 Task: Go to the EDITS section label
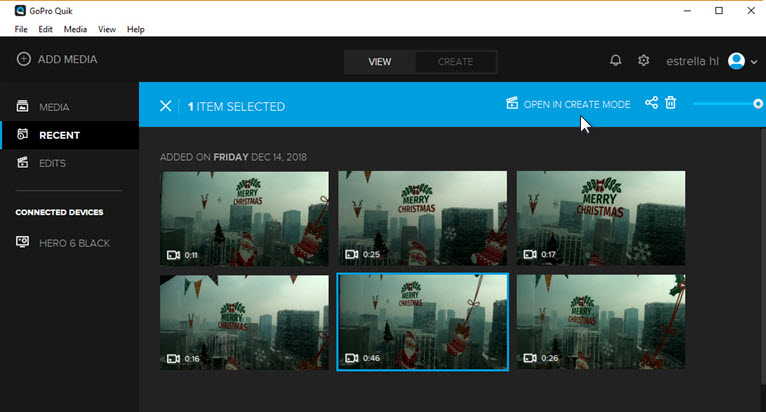click(x=52, y=163)
